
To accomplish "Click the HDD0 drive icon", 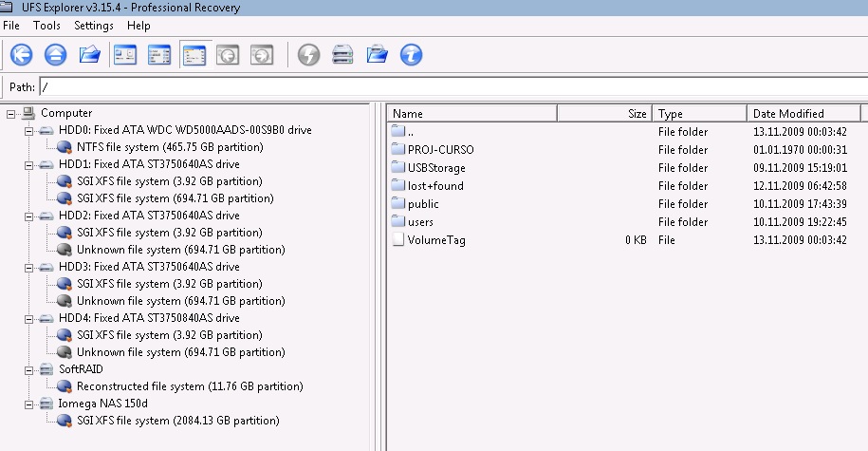I will click(x=46, y=131).
